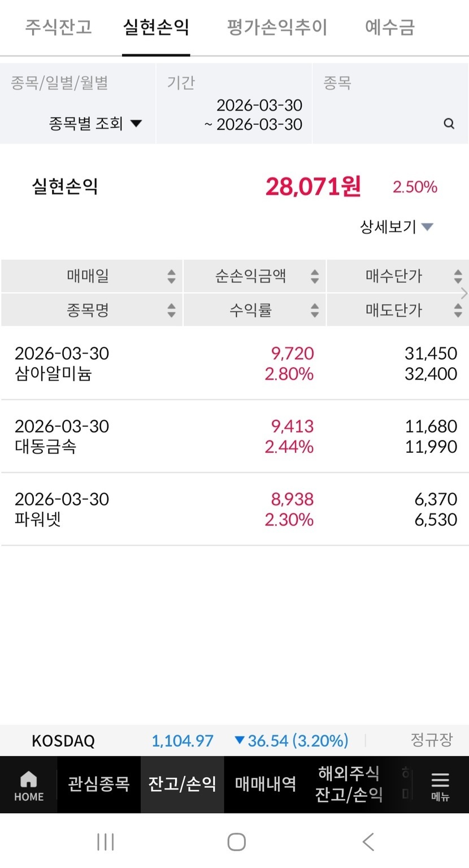Switch to the 평가손익추이 tab

[277, 27]
